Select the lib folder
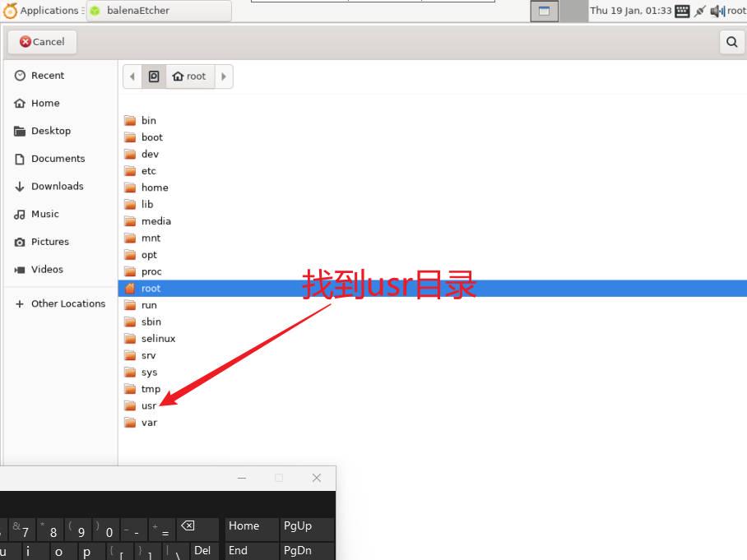Image resolution: width=747 pixels, height=560 pixels. point(432,204)
